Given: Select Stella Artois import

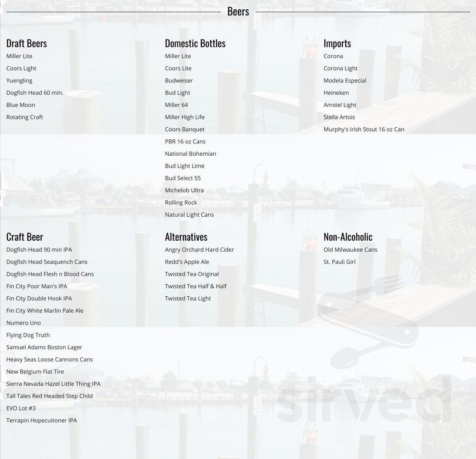Looking at the screenshot, I should coord(339,117).
